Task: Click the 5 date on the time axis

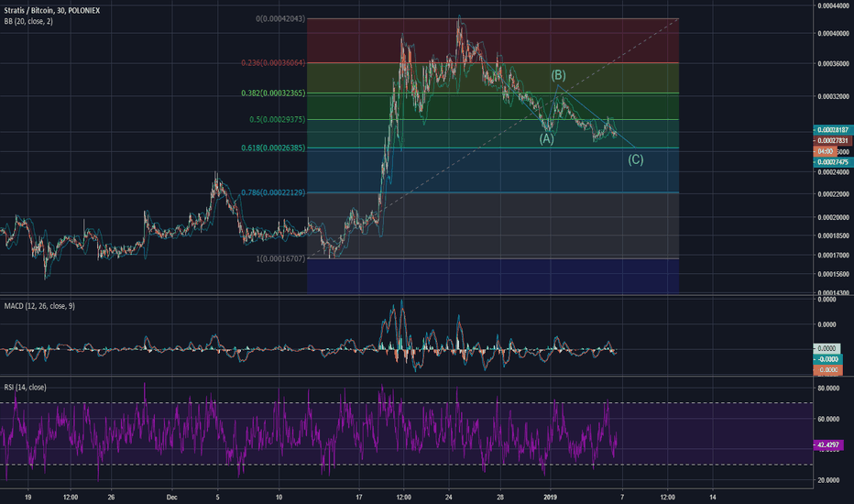Action: coord(217,497)
